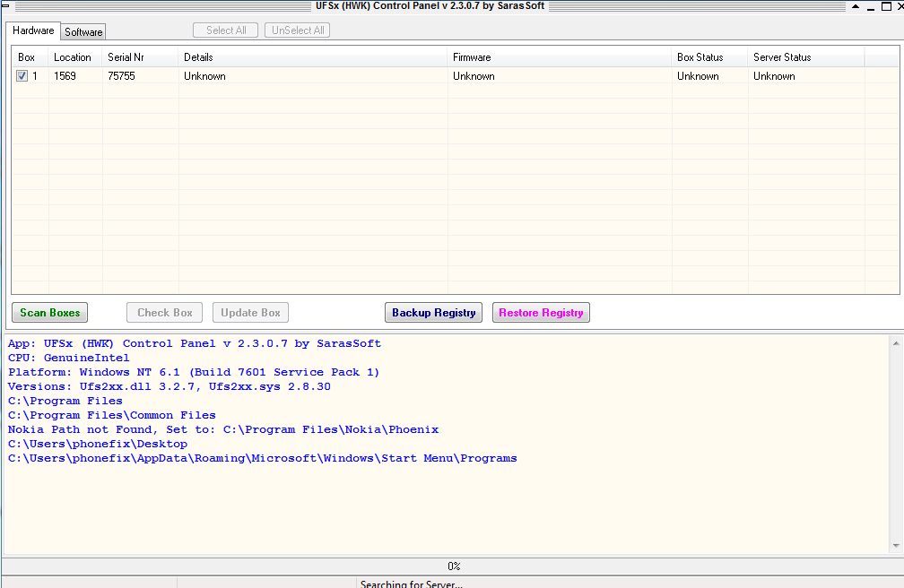This screenshot has width=904, height=588.
Task: Sort by the Location column header
Action: (75, 57)
